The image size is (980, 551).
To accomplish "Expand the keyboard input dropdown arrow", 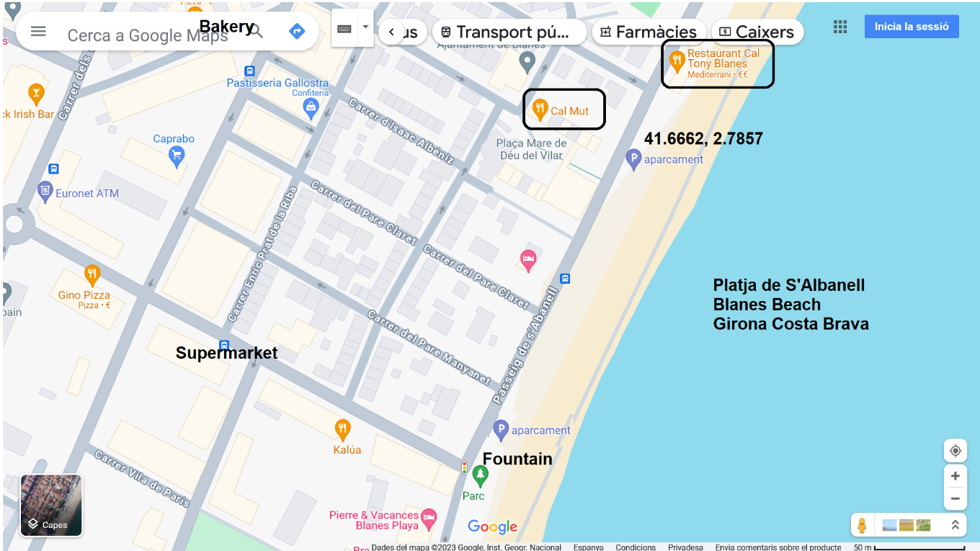I will click(365, 27).
